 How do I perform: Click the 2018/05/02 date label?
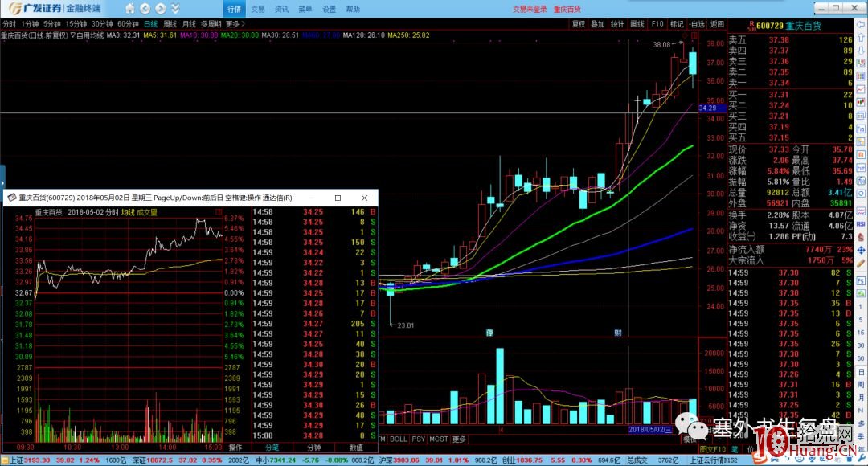pyautogui.click(x=650, y=430)
